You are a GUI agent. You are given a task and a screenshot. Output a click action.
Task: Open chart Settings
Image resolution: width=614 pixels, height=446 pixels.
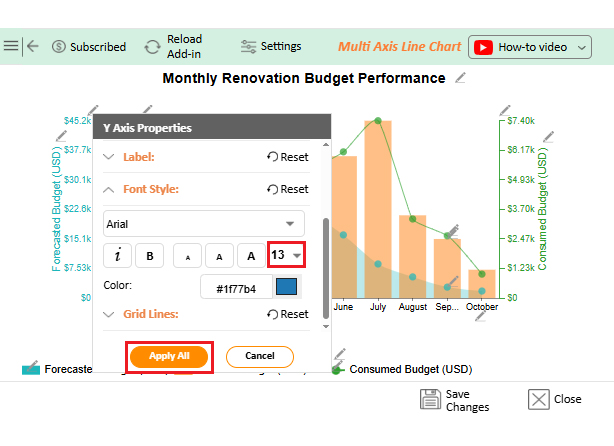coord(270,46)
